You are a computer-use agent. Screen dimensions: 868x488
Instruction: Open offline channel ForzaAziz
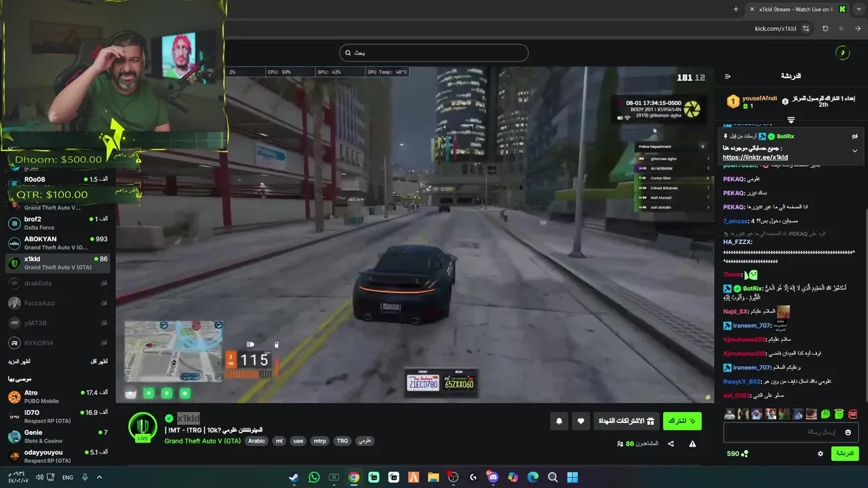pos(58,303)
